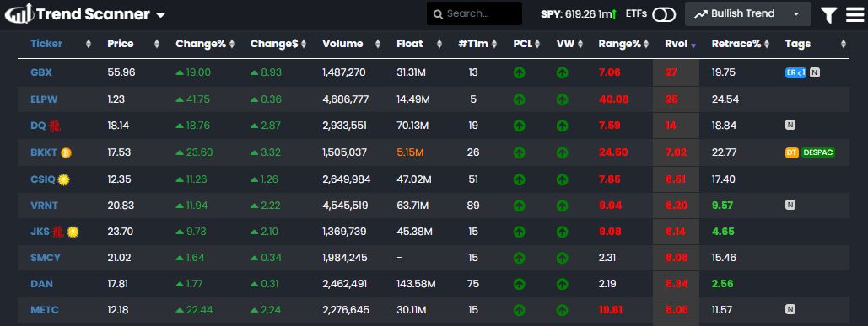
Task: Open the VRNT ticker link
Action: [44, 206]
